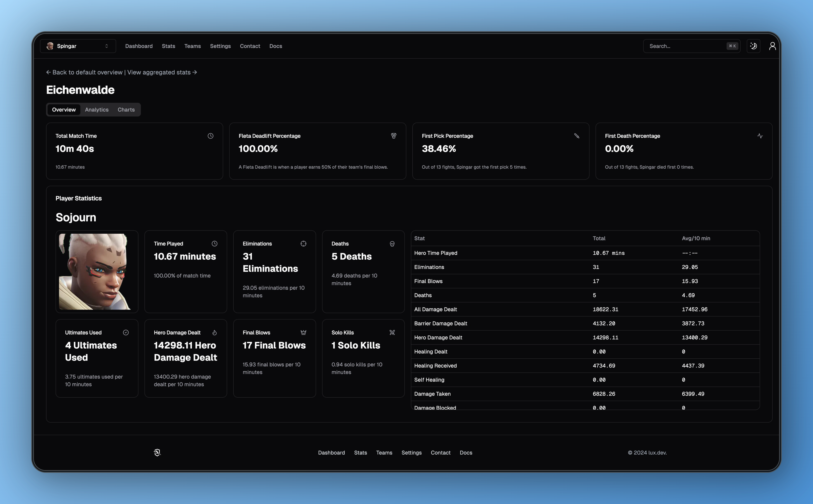
Task: Click the Hero Damage Dealt flame icon
Action: [214, 332]
